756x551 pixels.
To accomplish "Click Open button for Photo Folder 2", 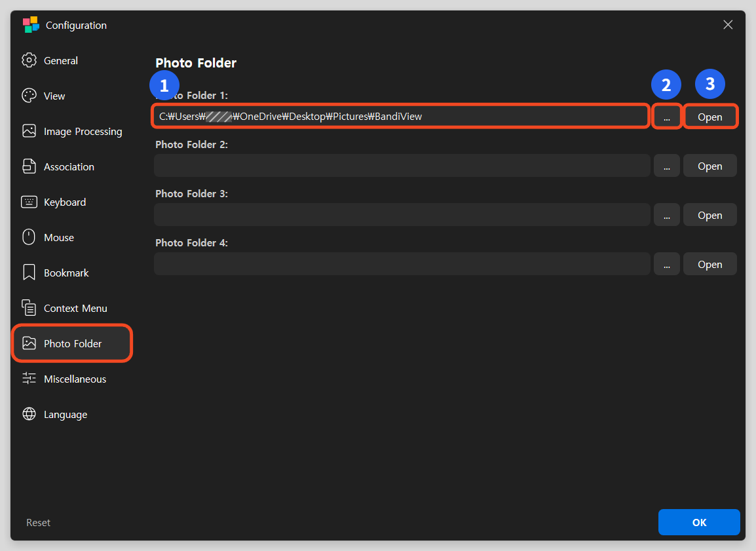I will point(710,166).
